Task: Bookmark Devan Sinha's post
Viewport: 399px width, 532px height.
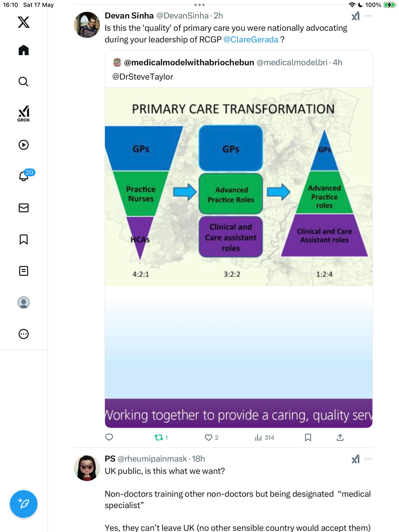Action: 308,437
